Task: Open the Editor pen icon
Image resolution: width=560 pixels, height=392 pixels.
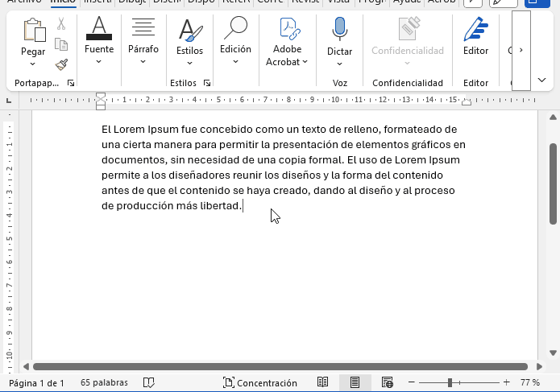Action: click(475, 31)
